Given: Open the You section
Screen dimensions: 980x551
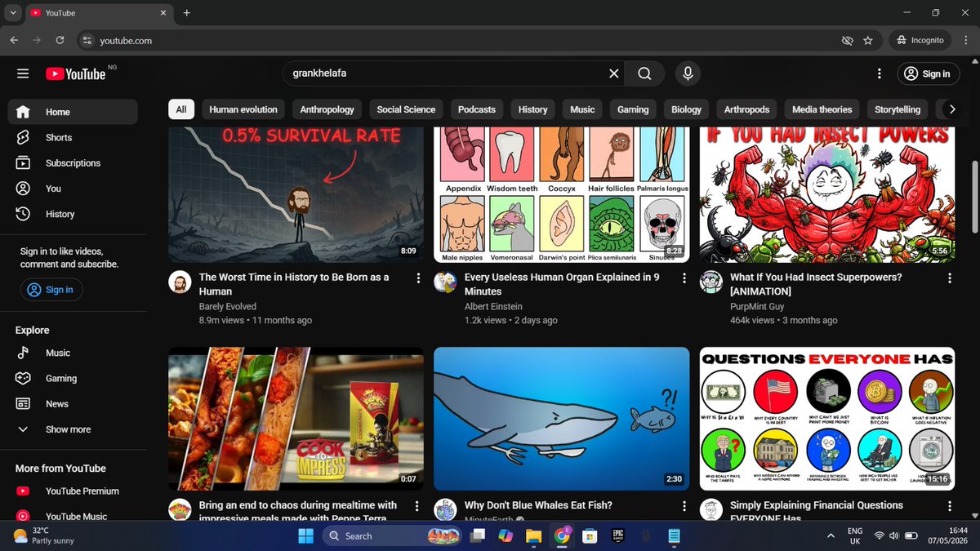Looking at the screenshot, I should point(73,189).
